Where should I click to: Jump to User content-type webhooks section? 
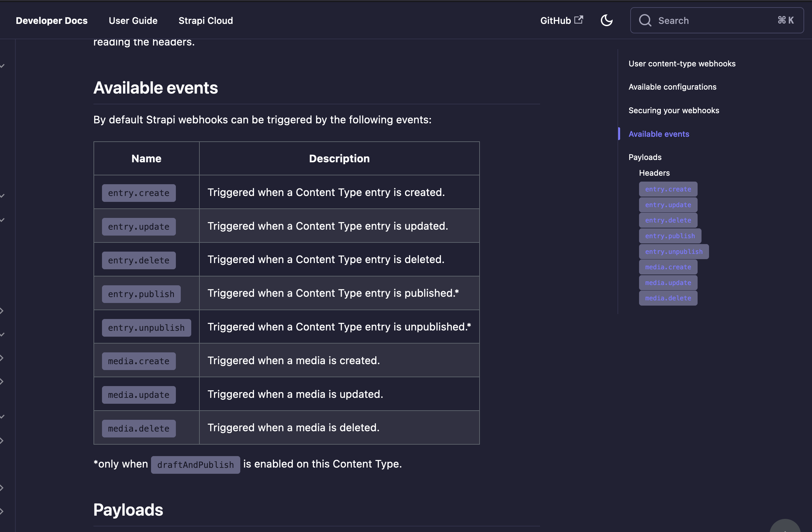[x=682, y=63]
